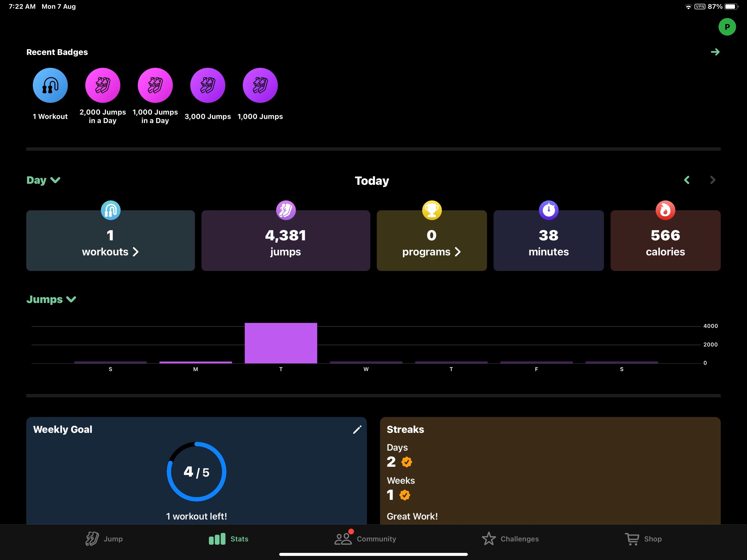Switch to the Challenges tab
This screenshot has height=560, width=747.
coord(510,539)
